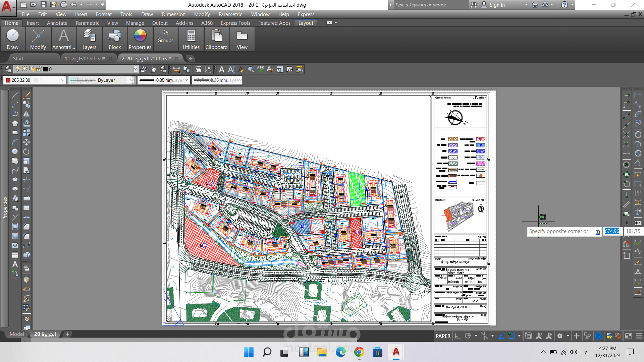Toggle the layer lock icon

coord(39,69)
